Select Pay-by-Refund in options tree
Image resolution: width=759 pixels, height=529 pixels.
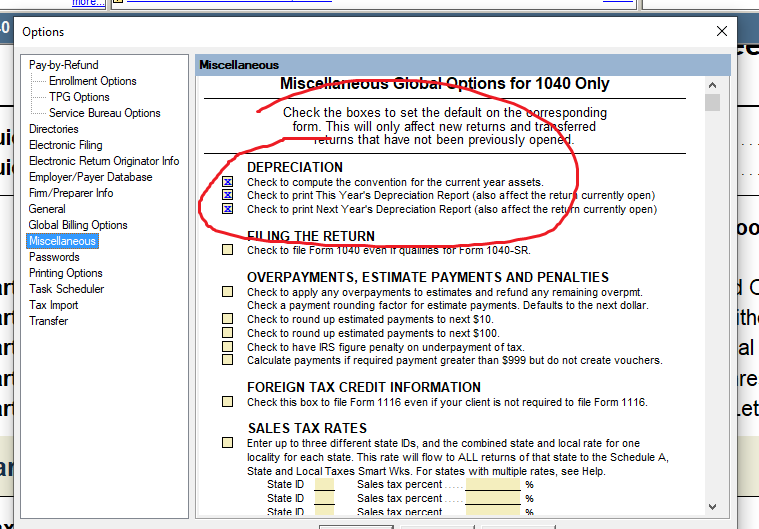[63, 65]
